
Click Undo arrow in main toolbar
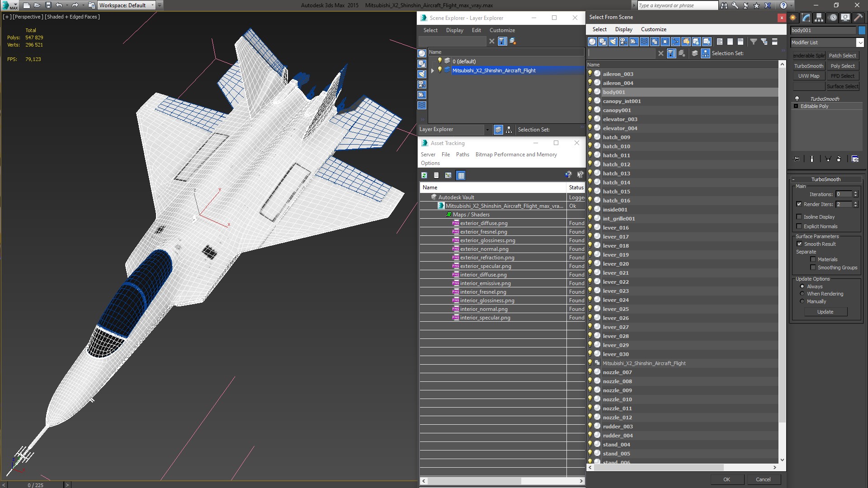tap(59, 5)
